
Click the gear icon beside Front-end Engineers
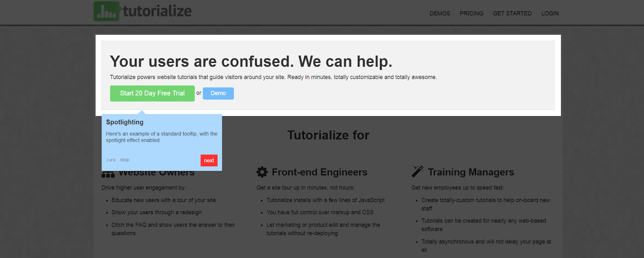(x=262, y=172)
